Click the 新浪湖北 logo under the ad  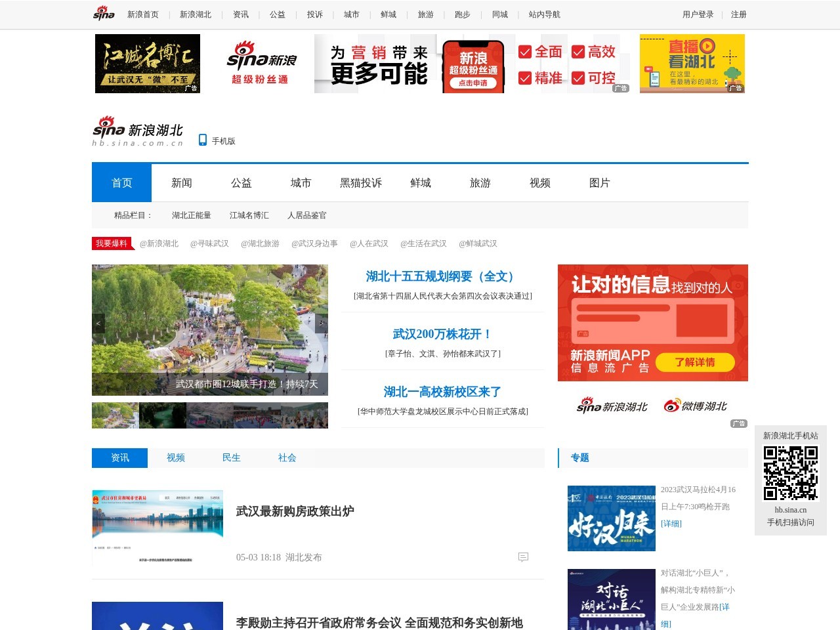pyautogui.click(x=612, y=406)
